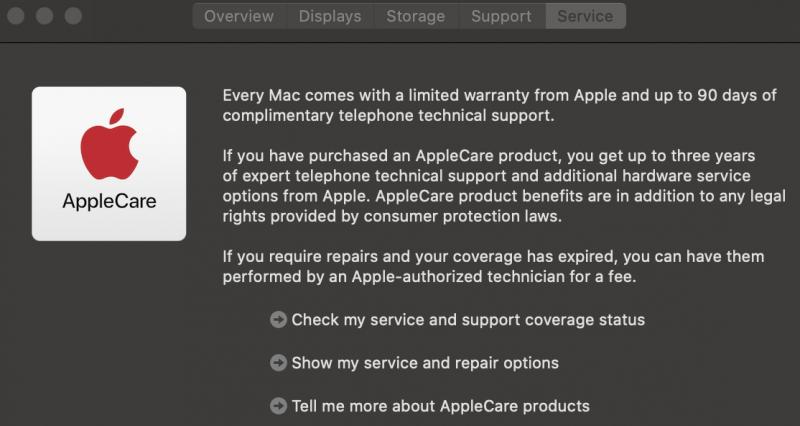Click the Service tab

point(585,16)
